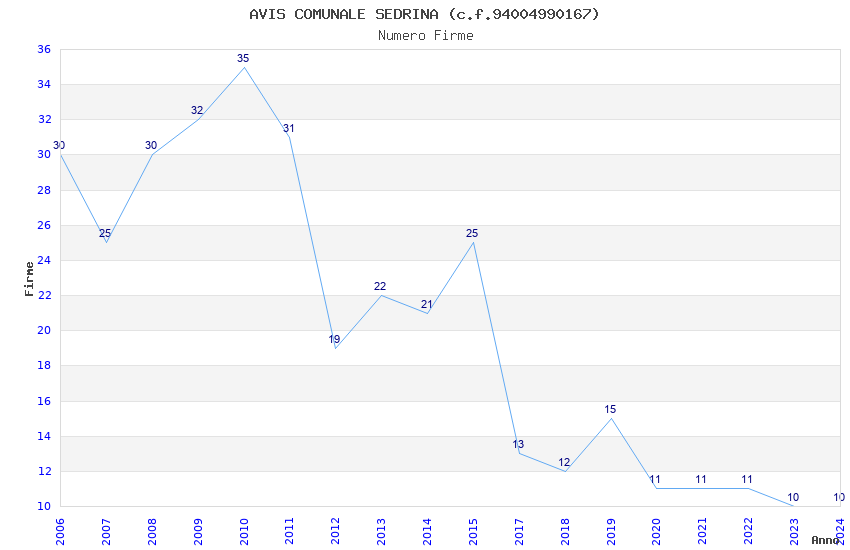Click data value 15 above the 2019 point
Screen dimensions: 850x550
610,410
